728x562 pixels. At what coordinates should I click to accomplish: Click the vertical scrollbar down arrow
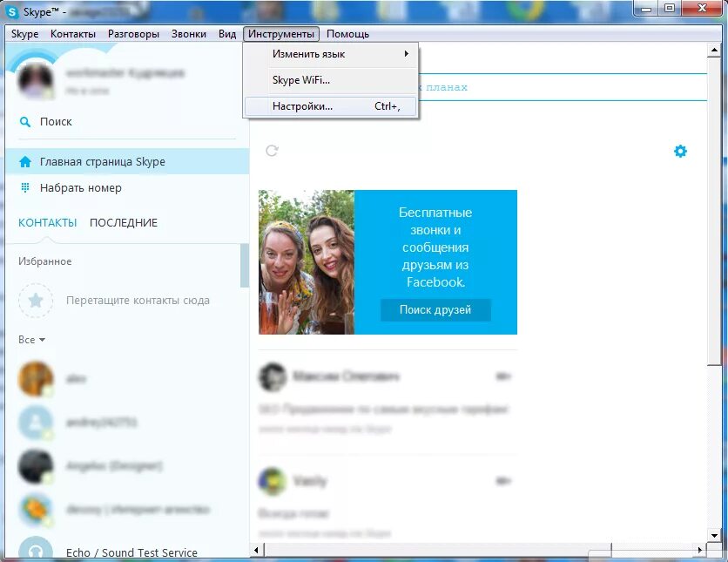[714, 535]
